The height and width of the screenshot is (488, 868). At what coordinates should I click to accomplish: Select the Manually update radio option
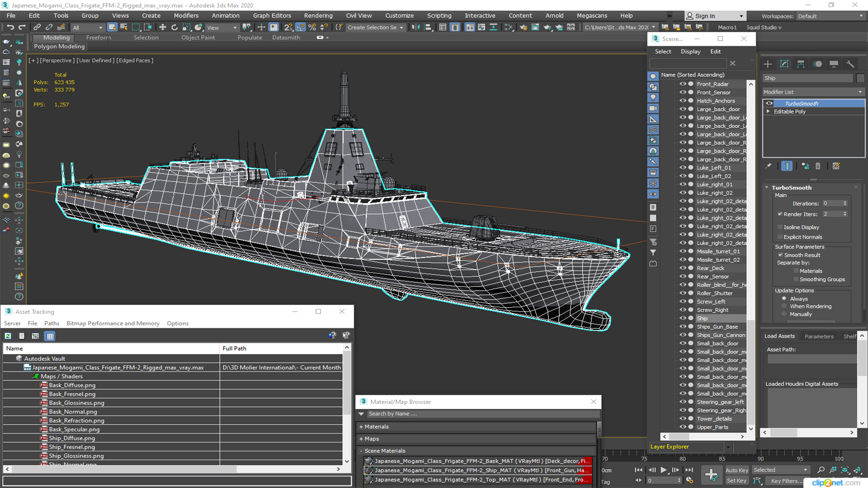[784, 314]
